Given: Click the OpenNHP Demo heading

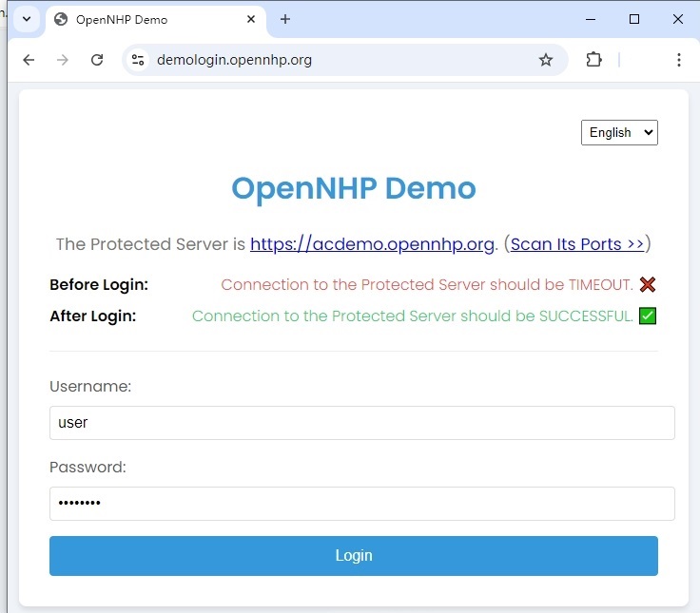Looking at the screenshot, I should (354, 189).
